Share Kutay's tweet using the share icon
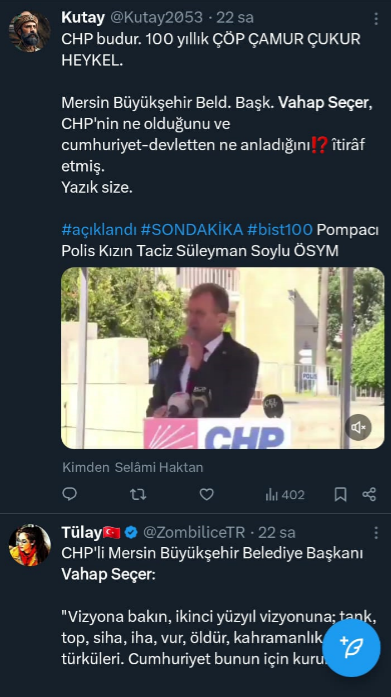The image size is (391, 697). (369, 494)
